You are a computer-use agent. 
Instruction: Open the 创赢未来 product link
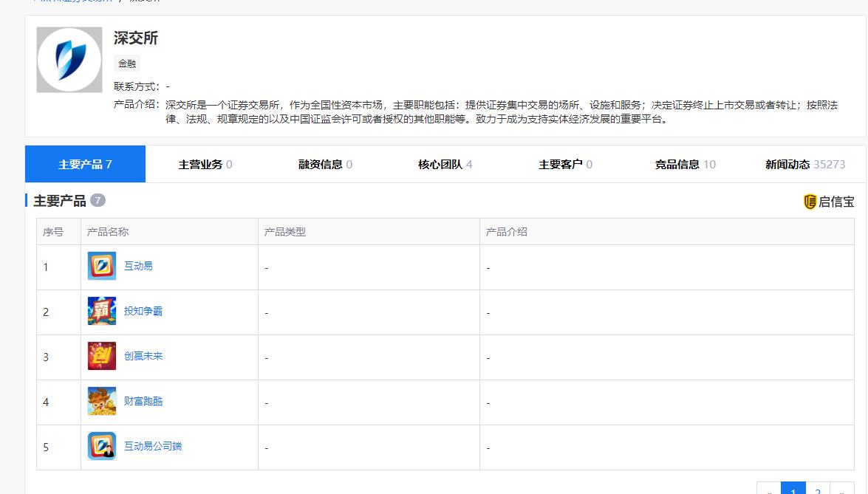coord(143,356)
